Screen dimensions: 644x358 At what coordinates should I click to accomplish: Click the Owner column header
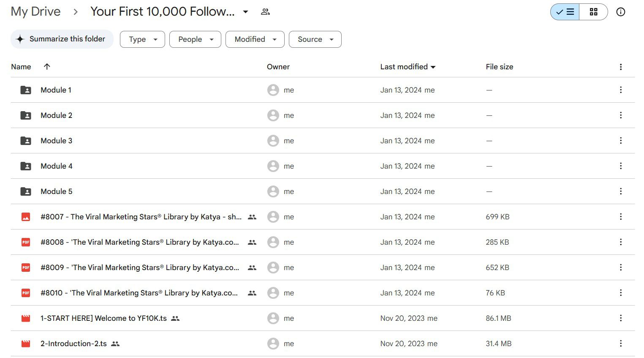click(278, 67)
